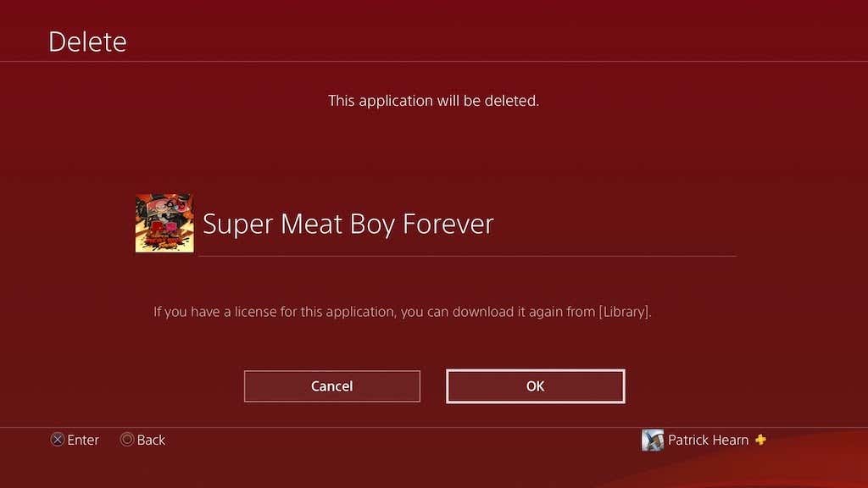Click the 'This application will be deleted' message
868x488 pixels.
[x=433, y=101]
